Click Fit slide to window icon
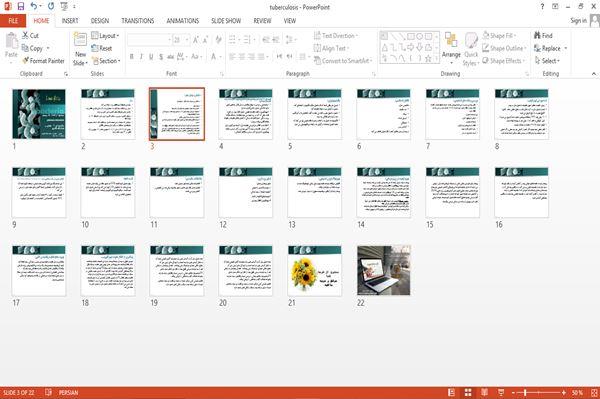 [594, 392]
